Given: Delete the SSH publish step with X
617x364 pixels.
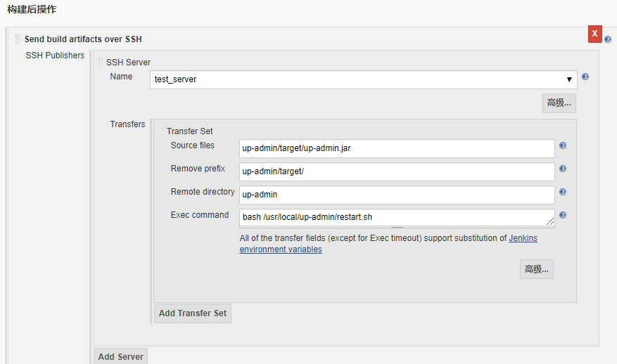Looking at the screenshot, I should 595,34.
